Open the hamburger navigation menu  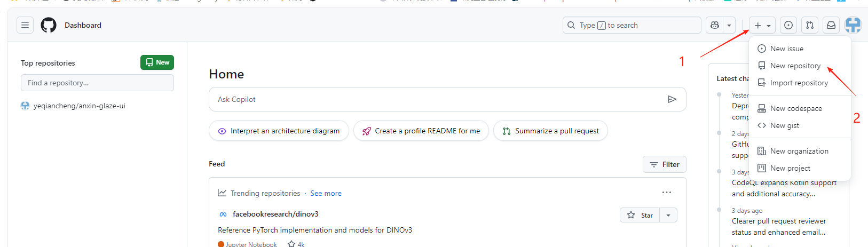(x=25, y=25)
